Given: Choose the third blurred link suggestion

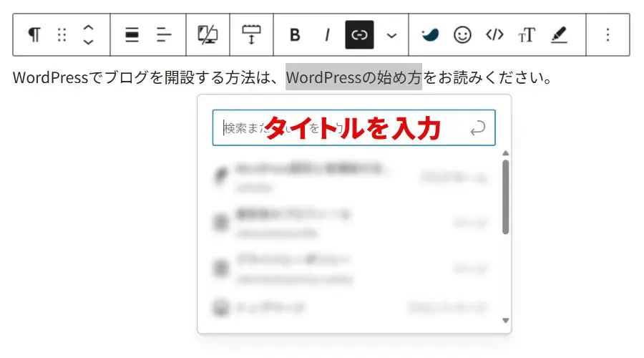Looking at the screenshot, I should (350, 268).
